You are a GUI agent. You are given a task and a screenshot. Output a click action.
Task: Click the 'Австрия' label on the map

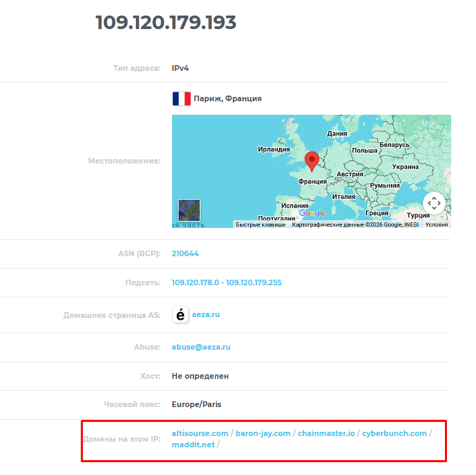tap(350, 174)
